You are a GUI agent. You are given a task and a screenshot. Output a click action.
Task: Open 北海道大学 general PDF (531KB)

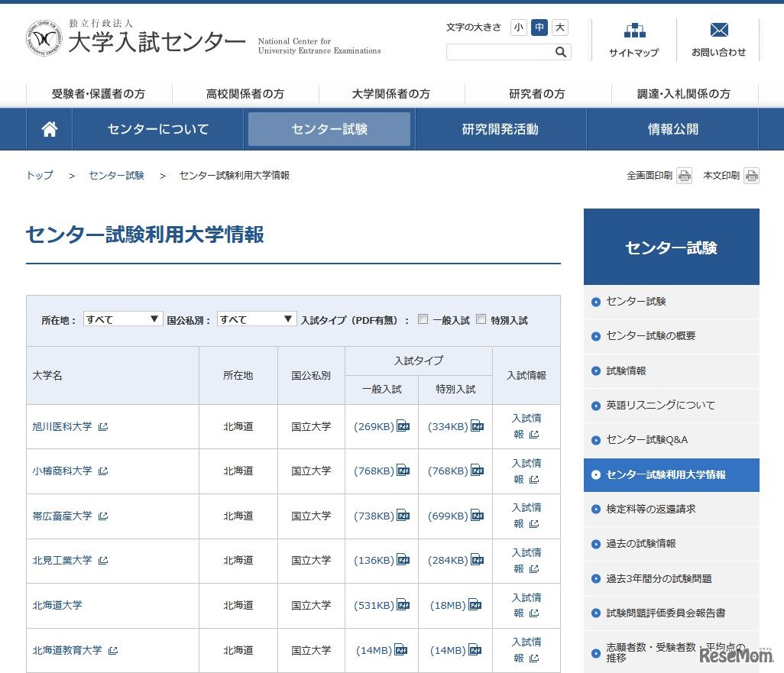[381, 605]
